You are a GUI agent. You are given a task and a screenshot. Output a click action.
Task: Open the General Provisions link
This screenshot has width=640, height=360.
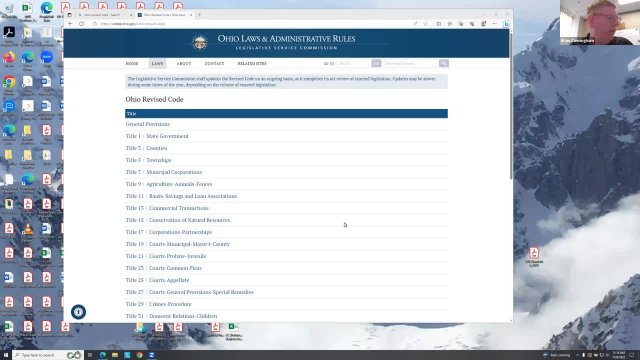tap(147, 124)
